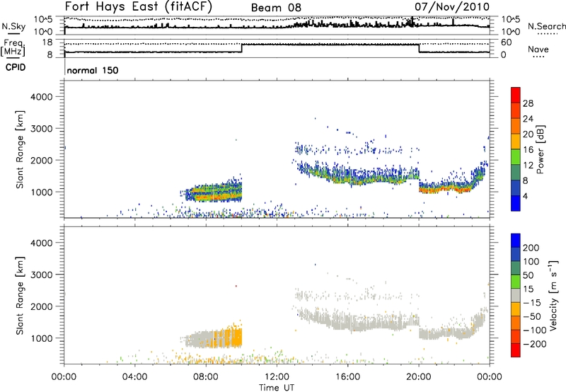Image resolution: width=566 pixels, height=392 pixels.
Task: Click the '-200' tick on Velocity scale
Action: click(x=534, y=344)
